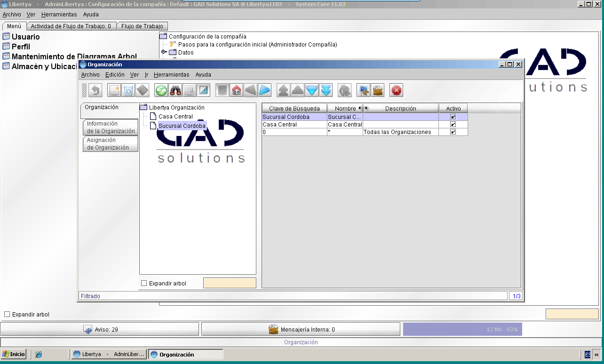Click the main window tree search field
The image size is (604, 364).
pyautogui.click(x=572, y=314)
